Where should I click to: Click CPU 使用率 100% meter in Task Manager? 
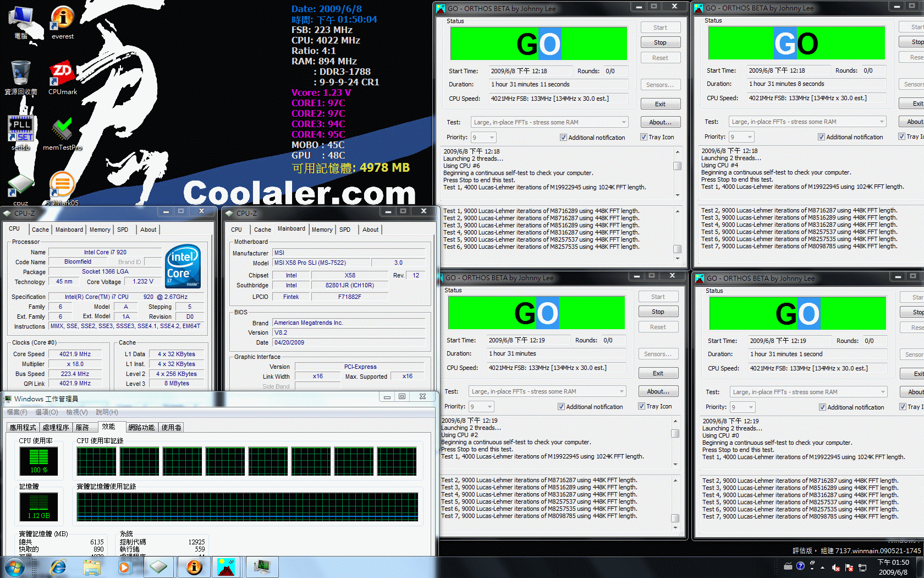pos(38,461)
